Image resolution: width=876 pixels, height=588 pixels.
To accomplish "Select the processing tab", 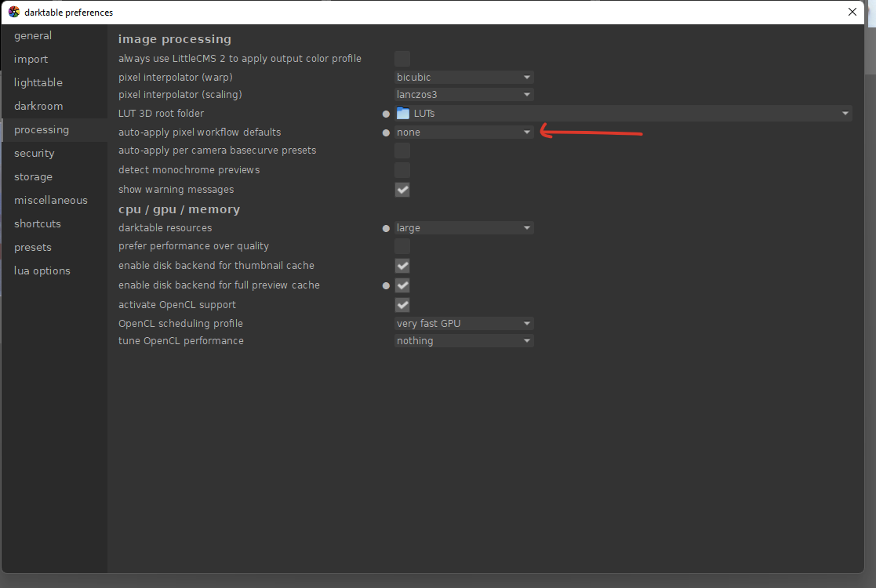I will [x=54, y=129].
